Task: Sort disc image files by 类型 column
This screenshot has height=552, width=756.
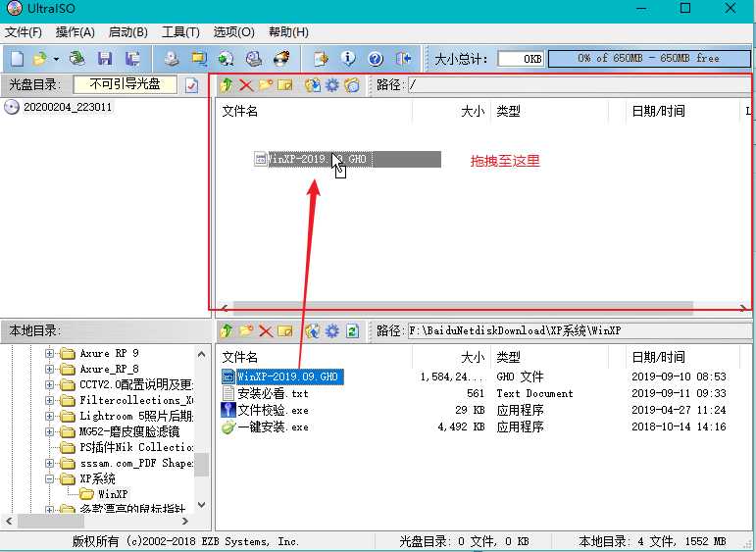Action: click(550, 112)
